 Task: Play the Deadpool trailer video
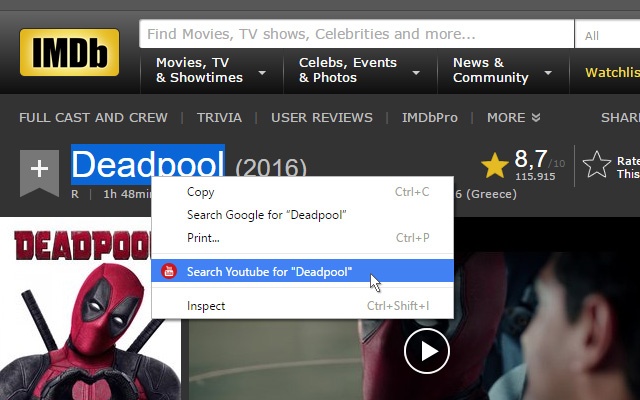click(427, 351)
